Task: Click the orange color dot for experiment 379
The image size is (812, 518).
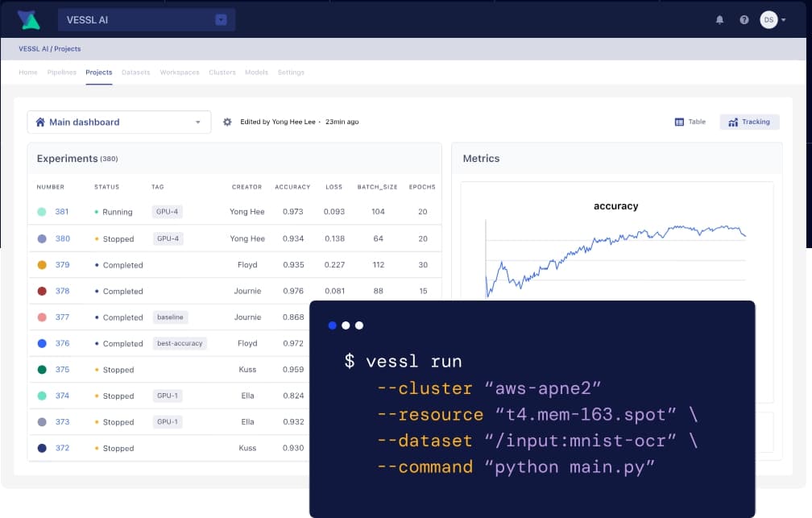Action: (x=42, y=265)
